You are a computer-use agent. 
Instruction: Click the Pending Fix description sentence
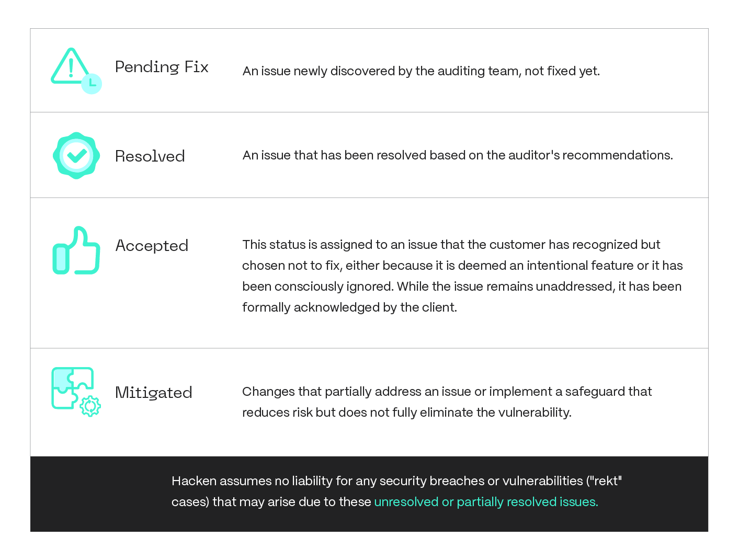click(x=421, y=71)
